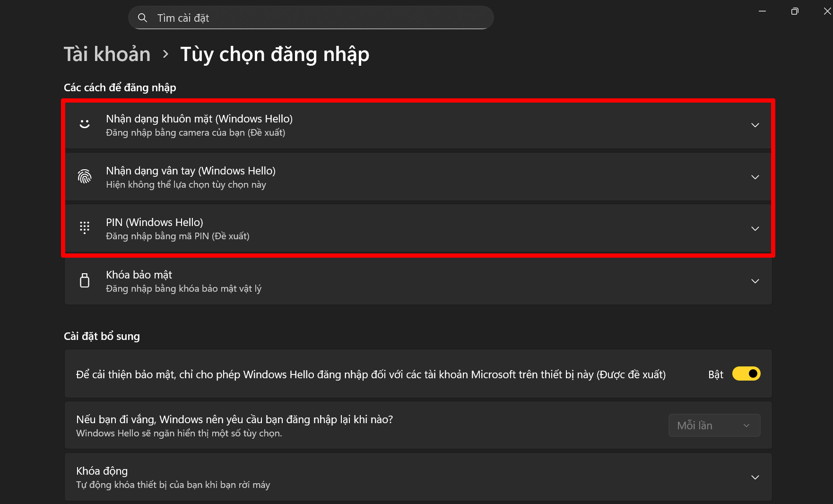Minimize the Settings window

(762, 11)
